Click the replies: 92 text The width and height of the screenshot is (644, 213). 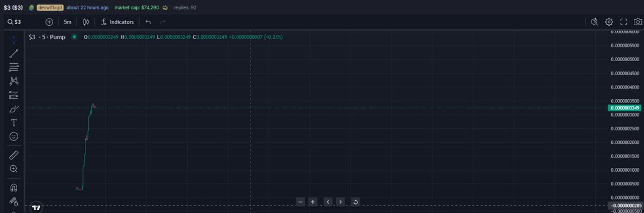point(185,8)
